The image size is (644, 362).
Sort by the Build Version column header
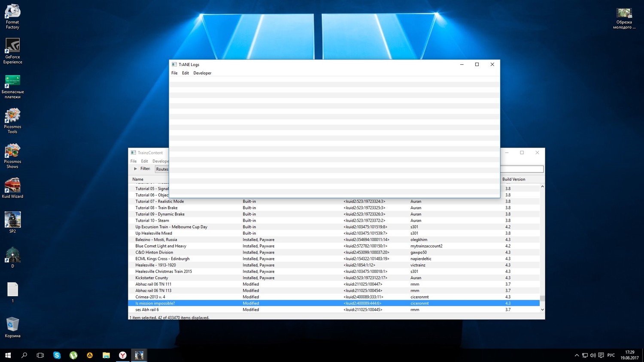point(513,179)
